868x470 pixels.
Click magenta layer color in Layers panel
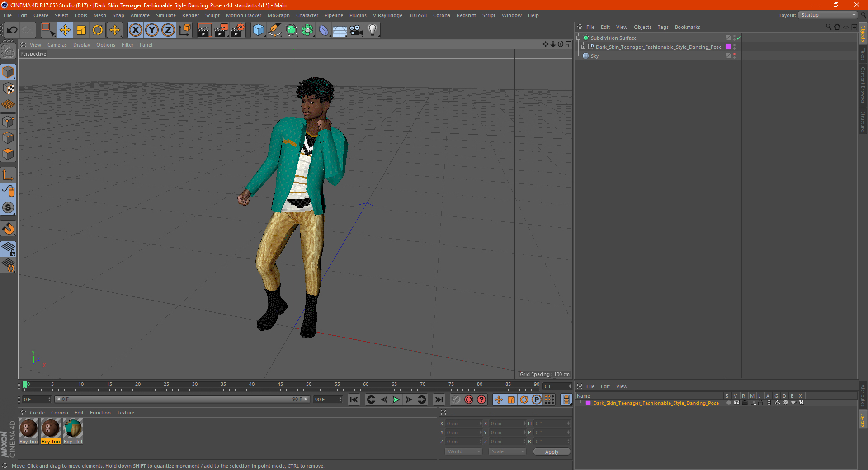(x=588, y=403)
